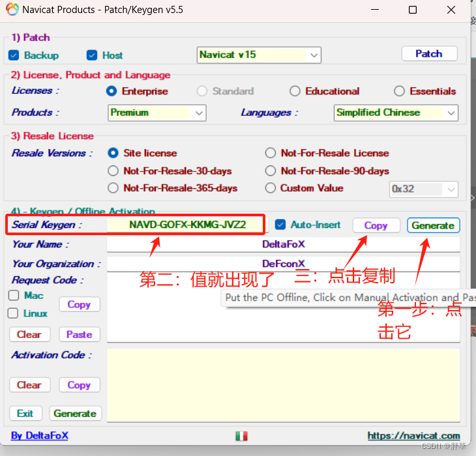Viewport: 476px width, 456px height.
Task: Toggle the Host checkbox
Action: coord(92,55)
